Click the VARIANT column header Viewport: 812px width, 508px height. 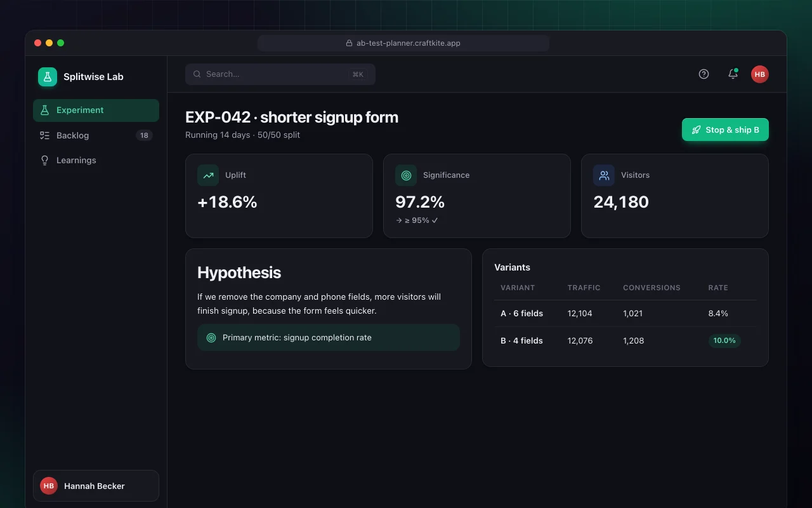[518, 288]
